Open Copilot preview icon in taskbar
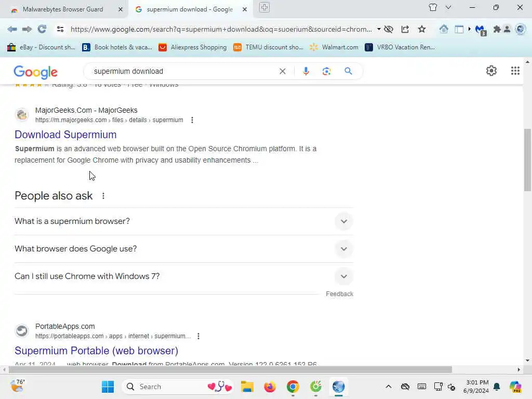The height and width of the screenshot is (399, 532). tap(515, 387)
